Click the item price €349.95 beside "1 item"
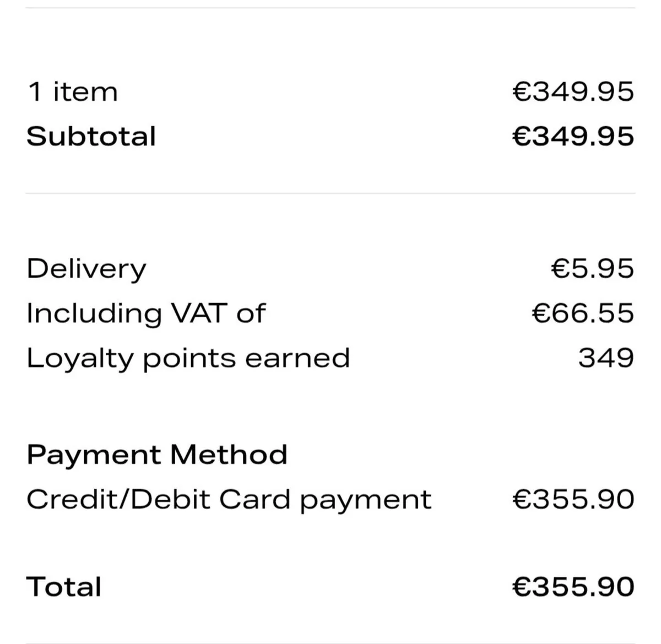Viewport: 661px width, 644px height. (573, 92)
